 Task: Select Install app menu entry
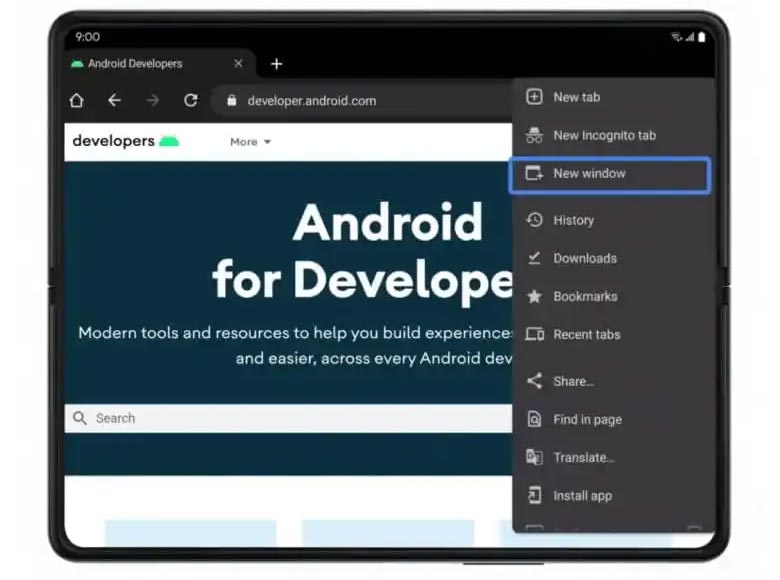[613, 496]
